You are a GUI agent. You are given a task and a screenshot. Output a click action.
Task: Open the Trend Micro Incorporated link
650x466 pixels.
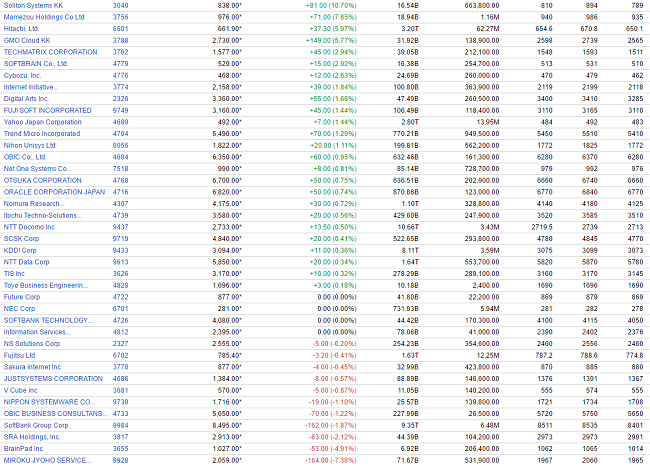[42, 133]
